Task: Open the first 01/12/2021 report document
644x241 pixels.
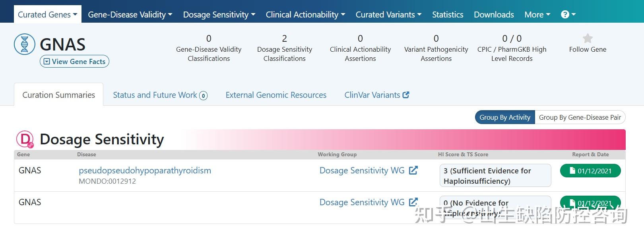Action: click(x=590, y=171)
